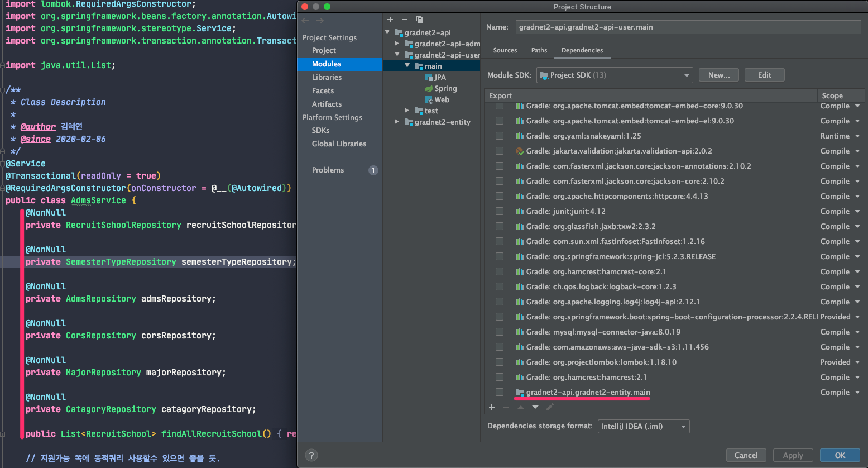Open Facets in Project Settings

(x=323, y=90)
